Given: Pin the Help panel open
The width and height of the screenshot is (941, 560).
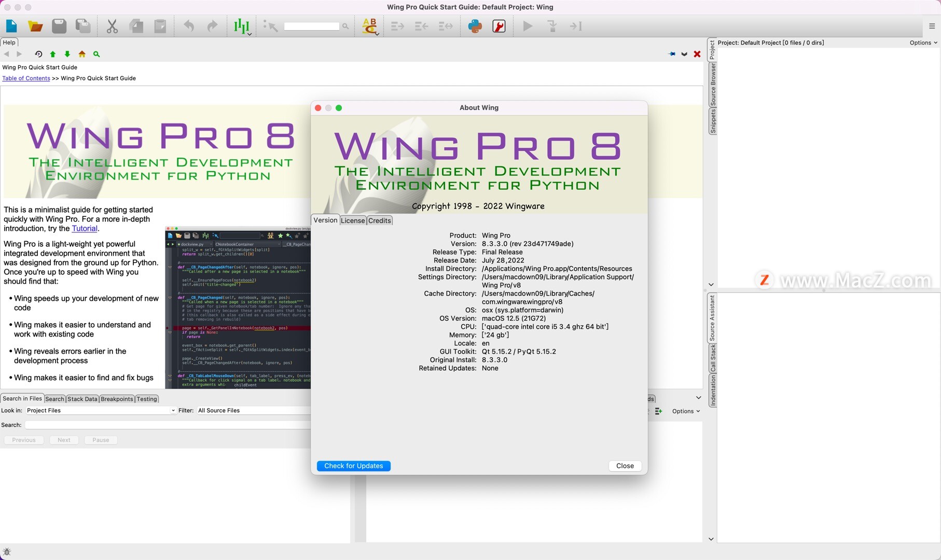Looking at the screenshot, I should click(671, 54).
